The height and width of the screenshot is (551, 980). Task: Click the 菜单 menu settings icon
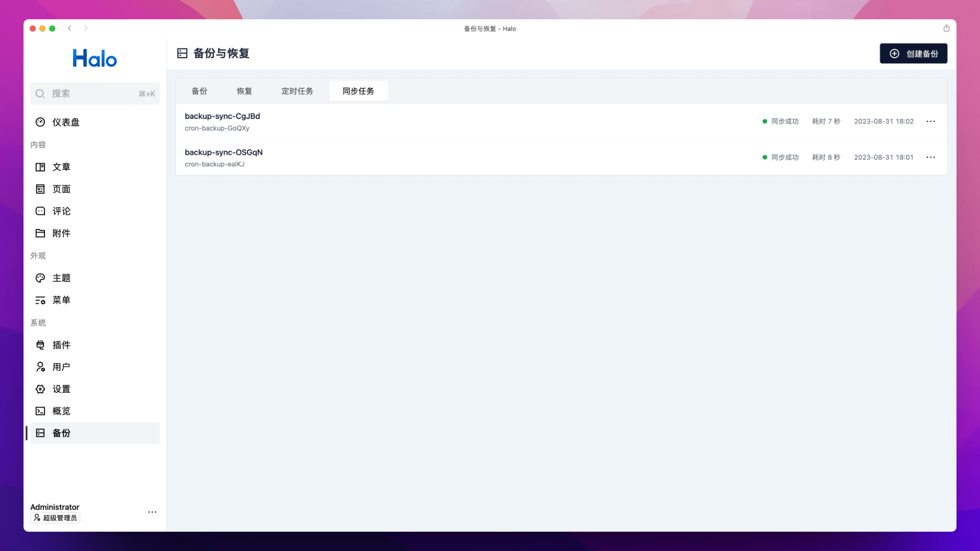click(40, 300)
